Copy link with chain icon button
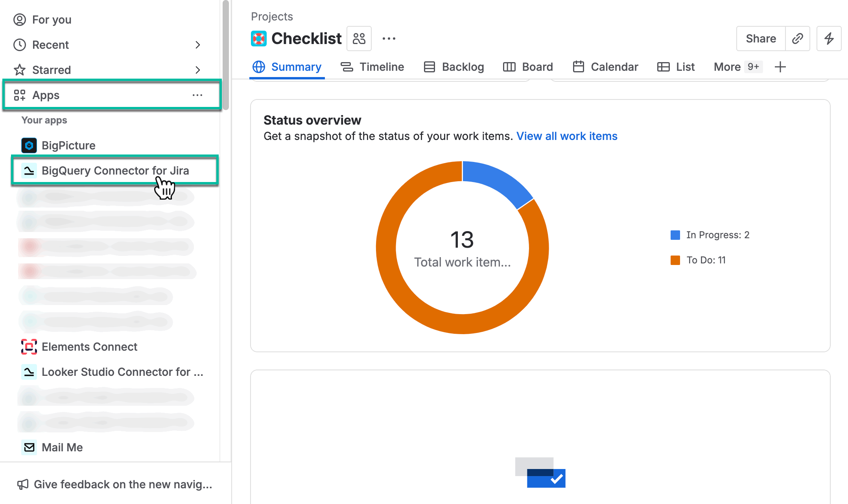Viewport: 848px width, 504px height. click(x=797, y=39)
